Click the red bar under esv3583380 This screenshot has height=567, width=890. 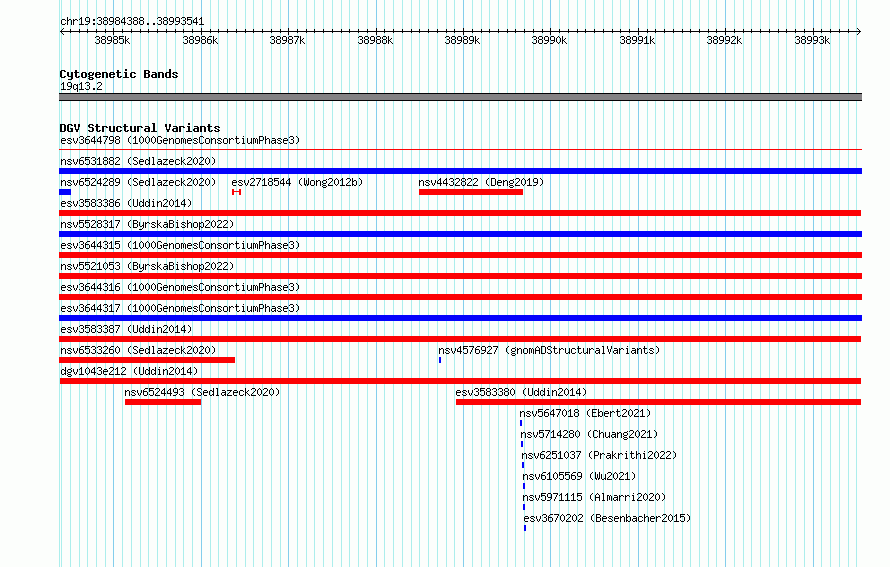658,402
